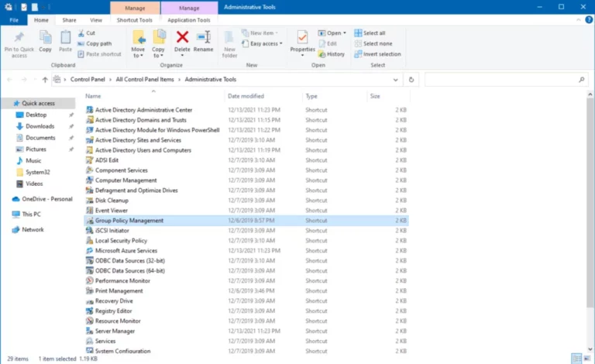Select Active Directory Users and Computers
The height and width of the screenshot is (364, 595).
point(143,150)
